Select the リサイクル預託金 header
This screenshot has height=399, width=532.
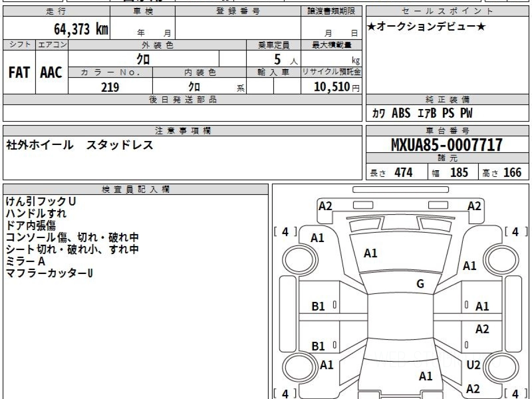(x=331, y=72)
